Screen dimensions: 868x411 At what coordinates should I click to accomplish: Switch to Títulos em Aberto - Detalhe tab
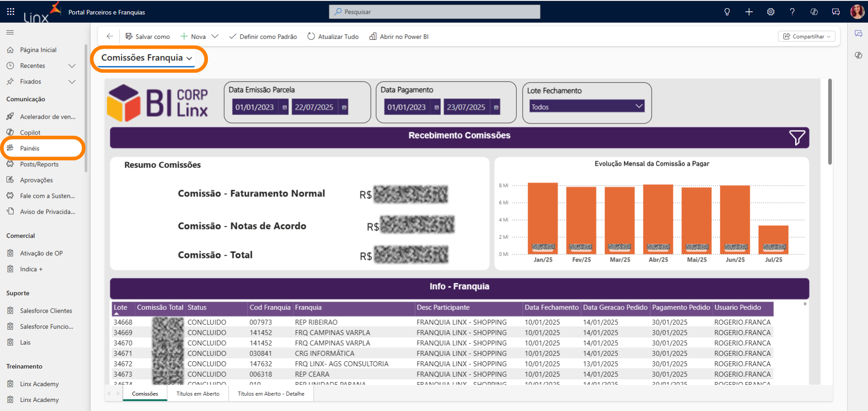pos(271,393)
